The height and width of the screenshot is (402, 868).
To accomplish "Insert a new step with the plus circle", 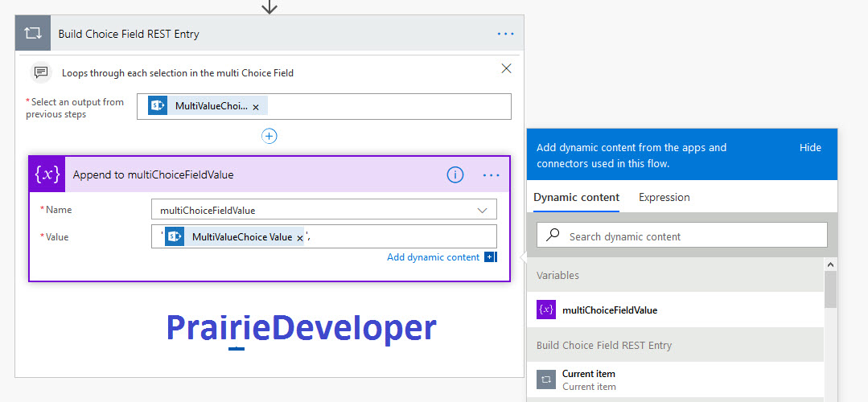I will 269,136.
